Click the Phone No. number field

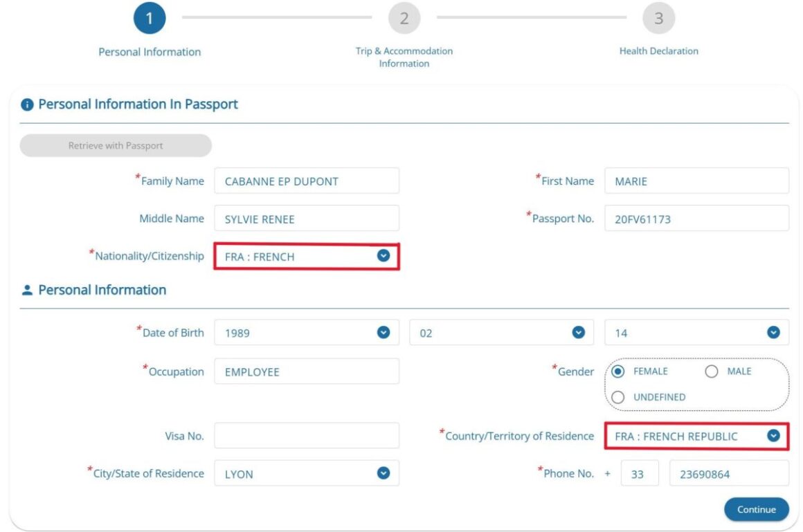coord(729,473)
